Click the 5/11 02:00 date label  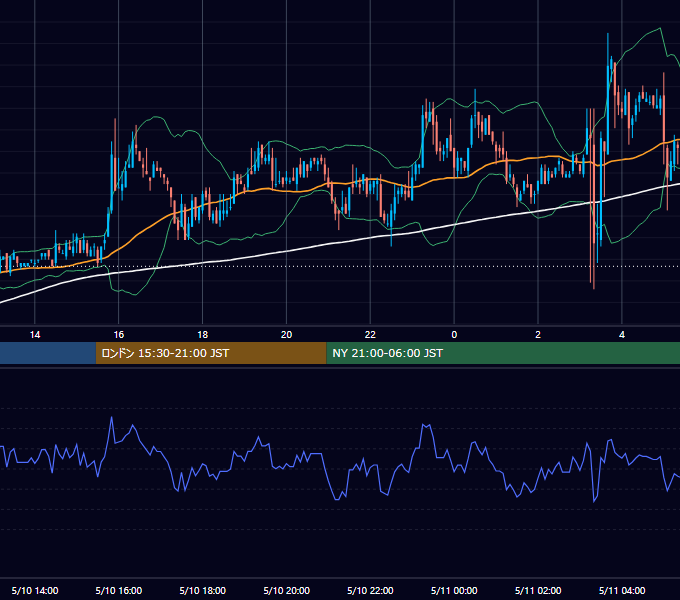(538, 590)
